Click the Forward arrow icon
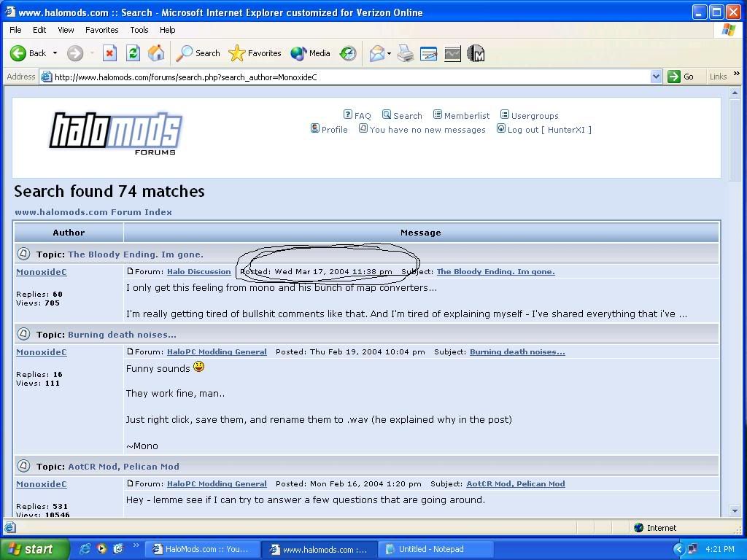 click(x=75, y=53)
